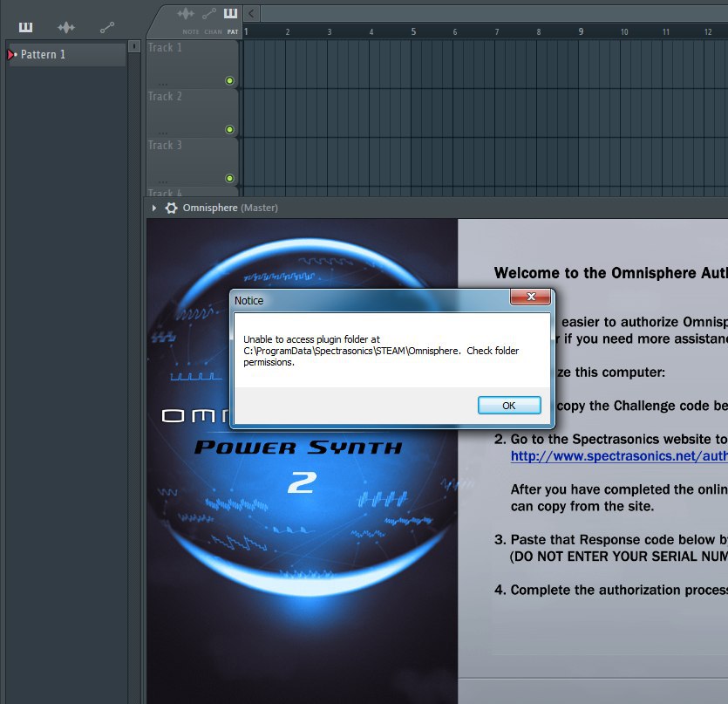
Task: Click the playlist piano icon above PAT
Action: tap(230, 13)
